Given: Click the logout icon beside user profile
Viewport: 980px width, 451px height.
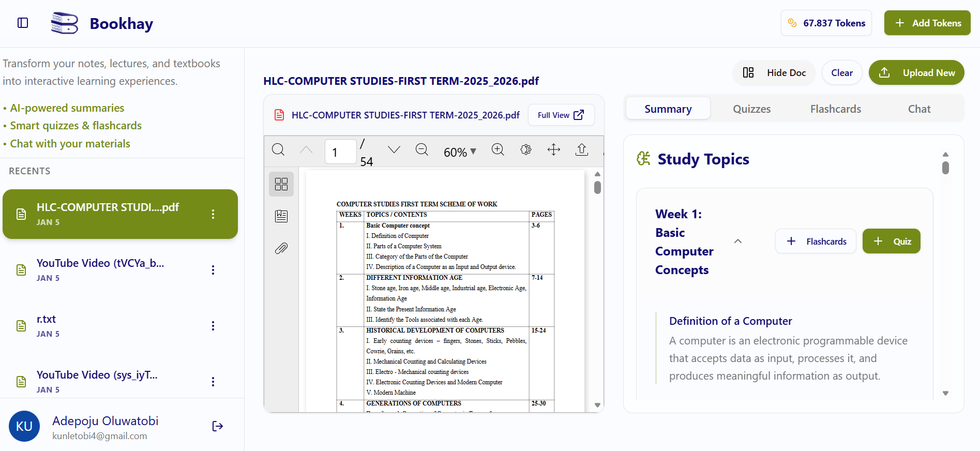Looking at the screenshot, I should click(x=218, y=426).
